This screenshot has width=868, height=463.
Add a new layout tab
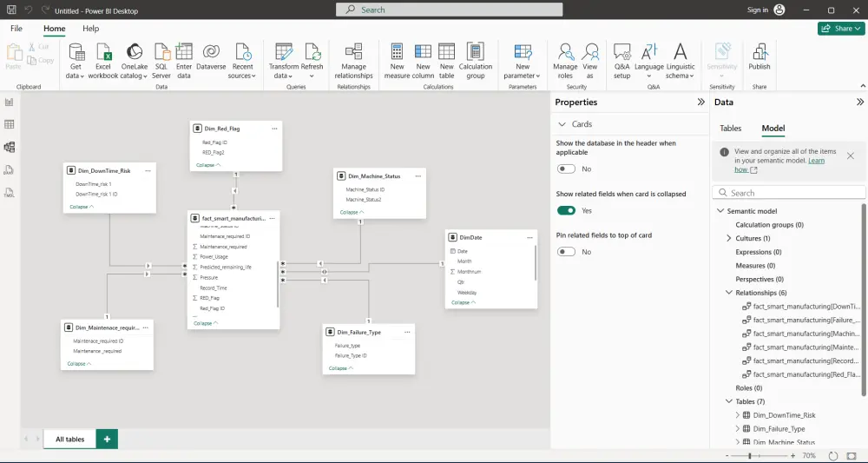(x=107, y=440)
